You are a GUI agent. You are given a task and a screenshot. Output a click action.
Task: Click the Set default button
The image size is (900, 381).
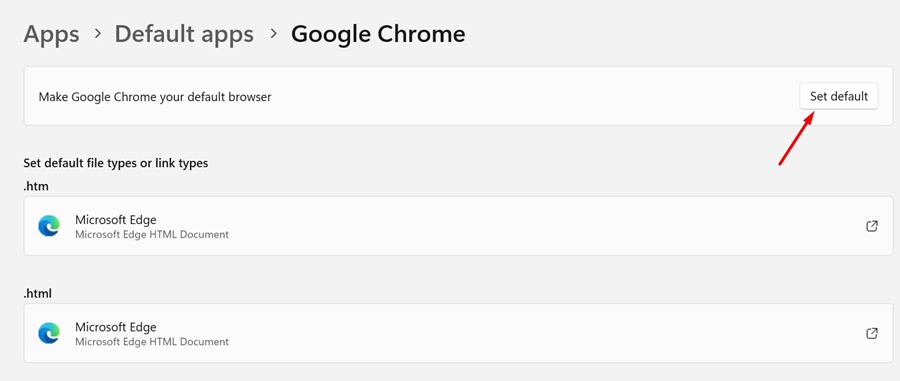click(839, 96)
